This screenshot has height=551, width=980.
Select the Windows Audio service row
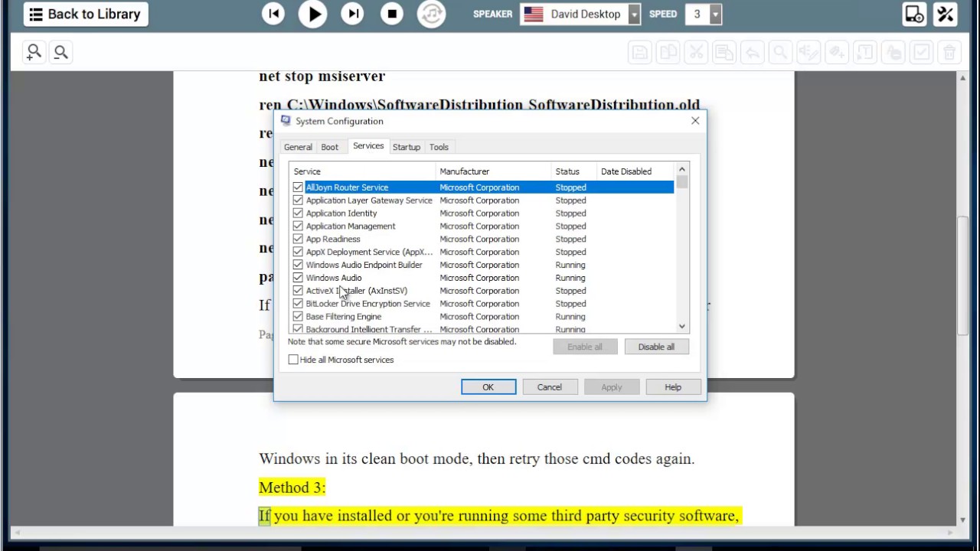coord(482,278)
